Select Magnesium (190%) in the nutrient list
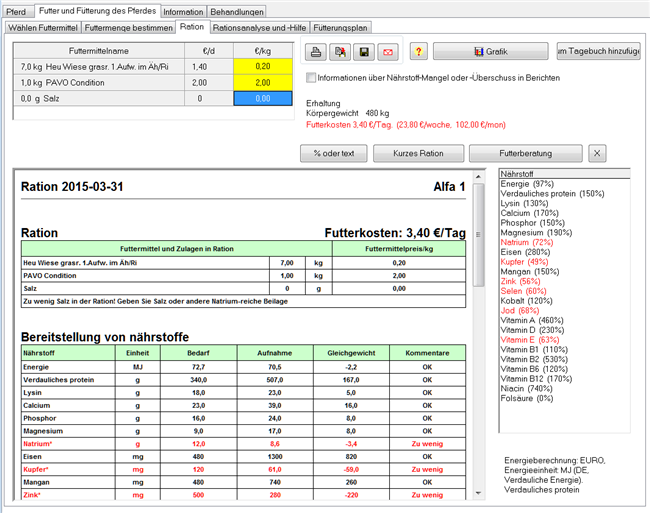This screenshot has width=650, height=513. (x=536, y=232)
